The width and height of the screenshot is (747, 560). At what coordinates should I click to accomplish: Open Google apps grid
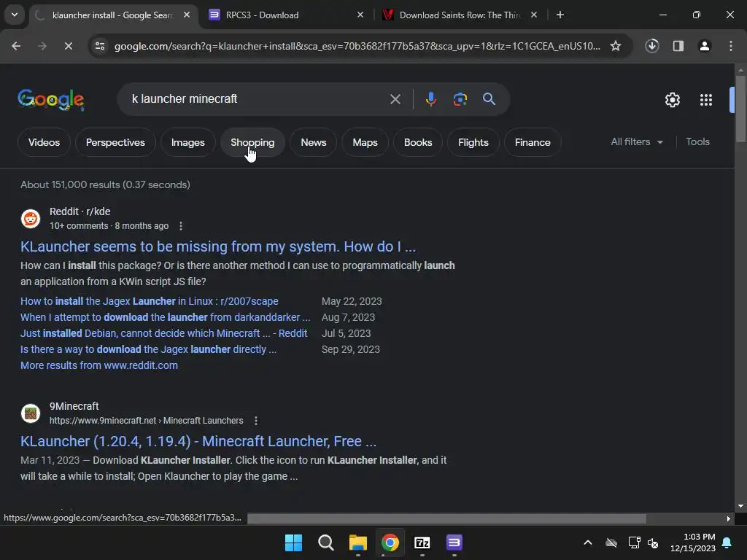coord(706,100)
